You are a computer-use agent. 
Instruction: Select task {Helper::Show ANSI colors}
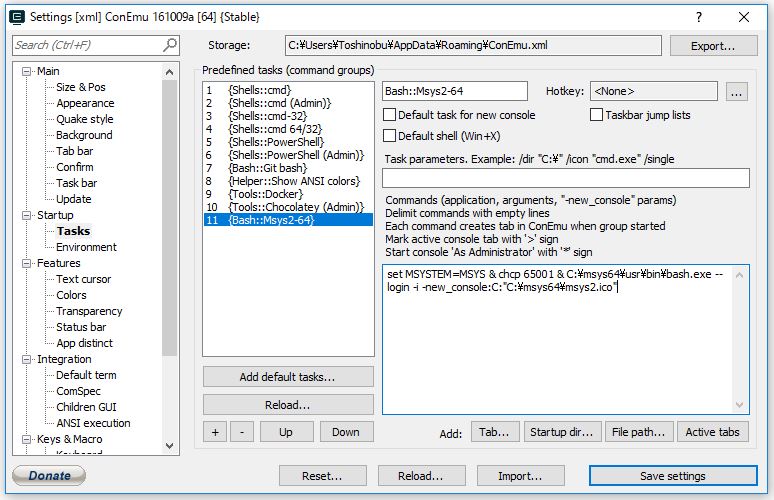288,181
